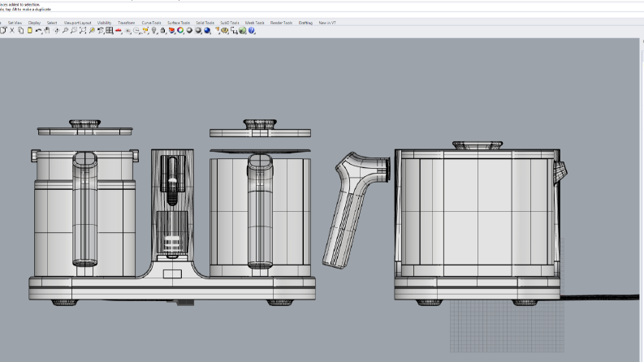The image size is (644, 362).
Task: Select the Zoom Dynamic magnifier
Action: pos(65,30)
